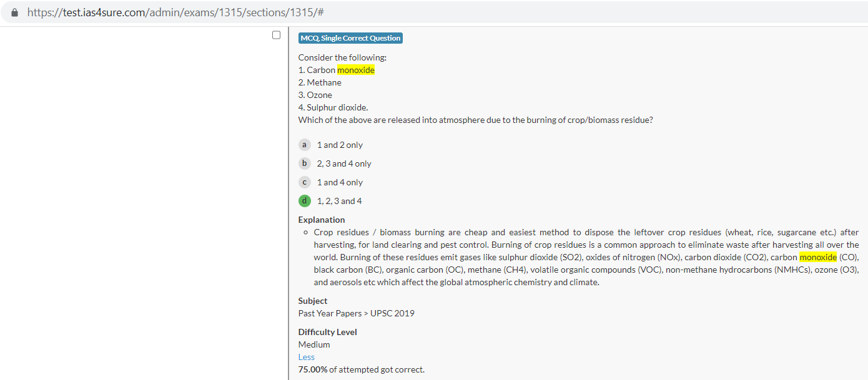Click the padlock icon in address bar
This screenshot has height=380, width=868.
15,12
